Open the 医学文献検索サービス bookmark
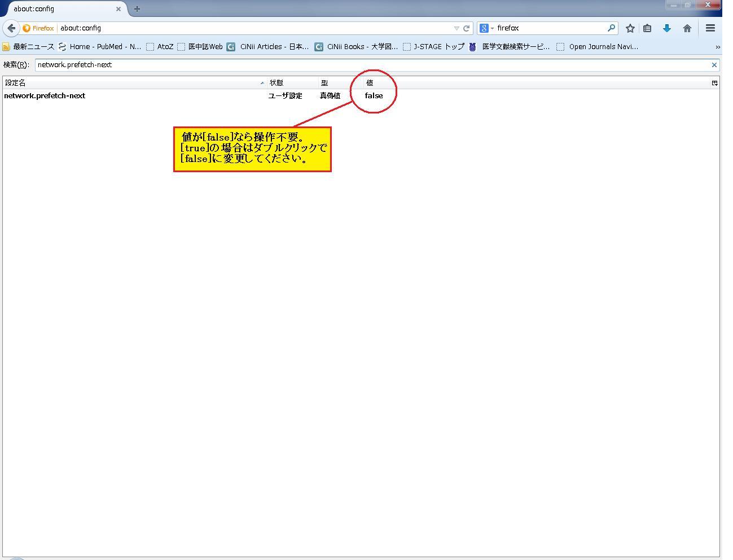 click(x=510, y=47)
